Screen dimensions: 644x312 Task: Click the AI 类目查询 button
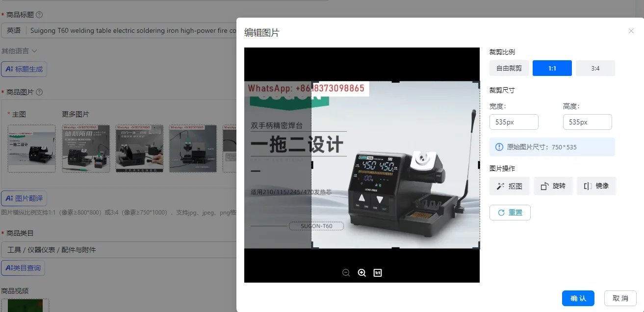pos(23,268)
